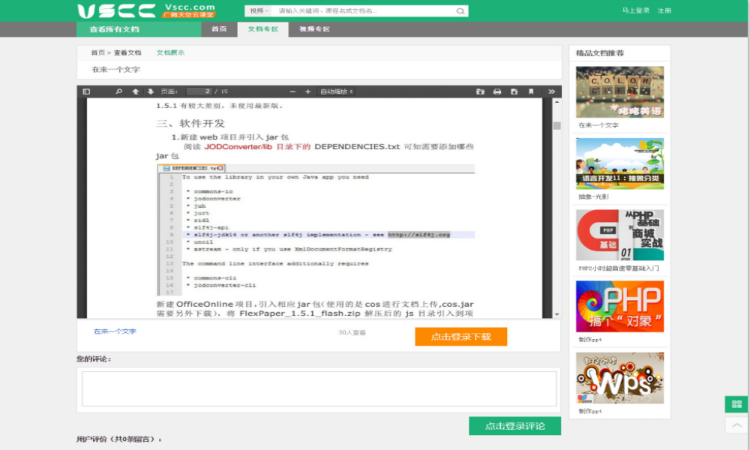The height and width of the screenshot is (450, 750).
Task: Click 首页 in the breadcrumb
Action: click(98, 53)
